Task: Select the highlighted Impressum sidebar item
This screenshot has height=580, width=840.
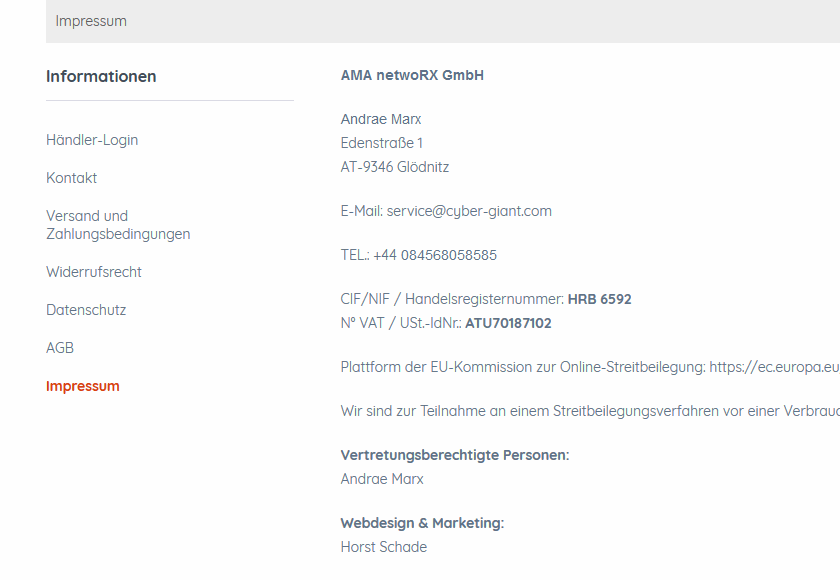Action: point(82,386)
